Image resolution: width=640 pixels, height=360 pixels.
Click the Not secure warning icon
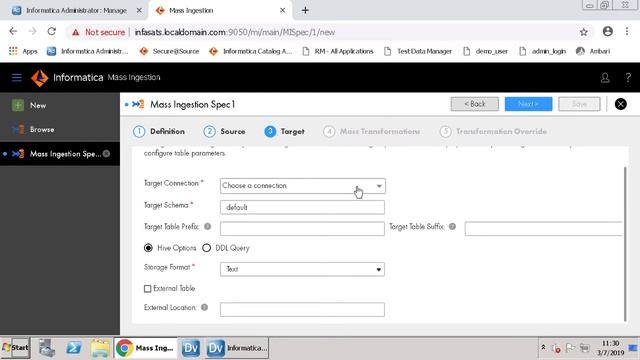click(x=76, y=32)
